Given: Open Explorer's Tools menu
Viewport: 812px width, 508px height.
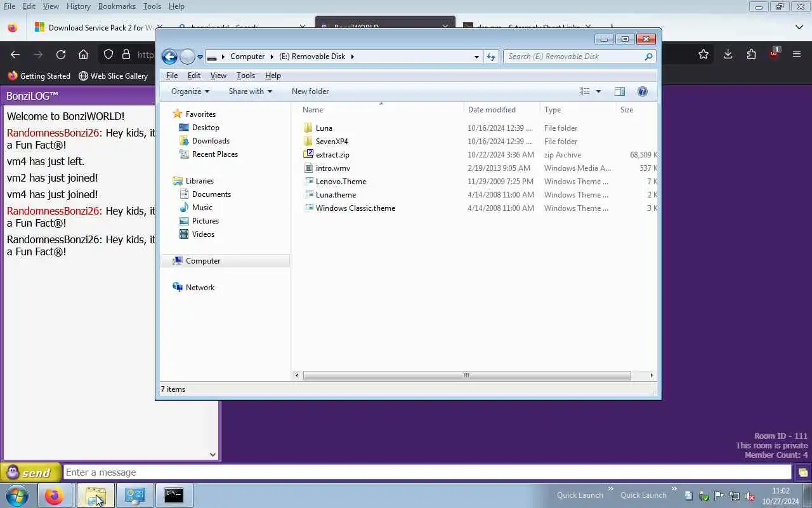Looking at the screenshot, I should (246, 76).
